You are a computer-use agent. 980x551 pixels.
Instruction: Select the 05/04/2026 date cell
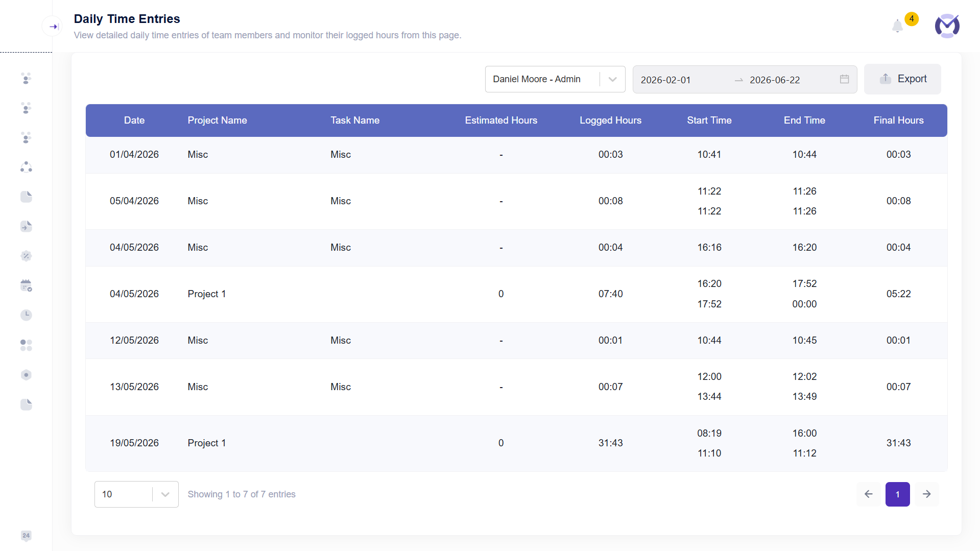click(134, 201)
